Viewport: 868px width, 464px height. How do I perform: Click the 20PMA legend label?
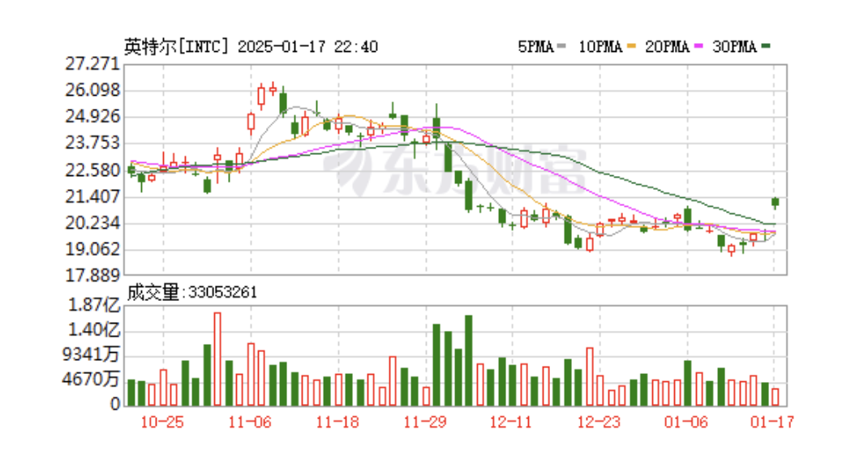click(667, 47)
